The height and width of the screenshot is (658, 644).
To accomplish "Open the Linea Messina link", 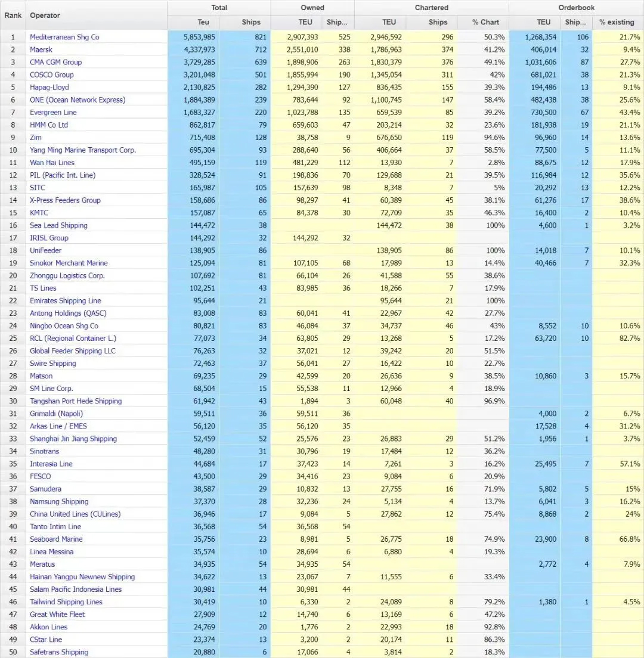I will pos(51,552).
